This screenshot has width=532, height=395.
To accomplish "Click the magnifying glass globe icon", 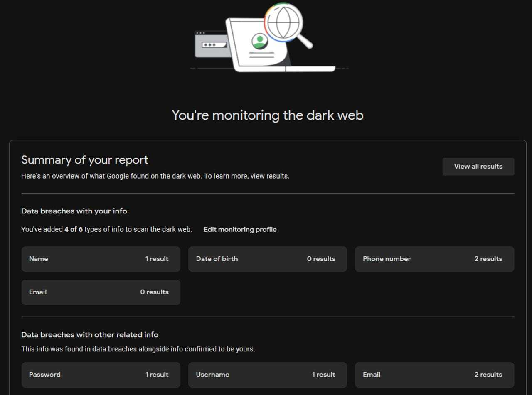I will (283, 22).
